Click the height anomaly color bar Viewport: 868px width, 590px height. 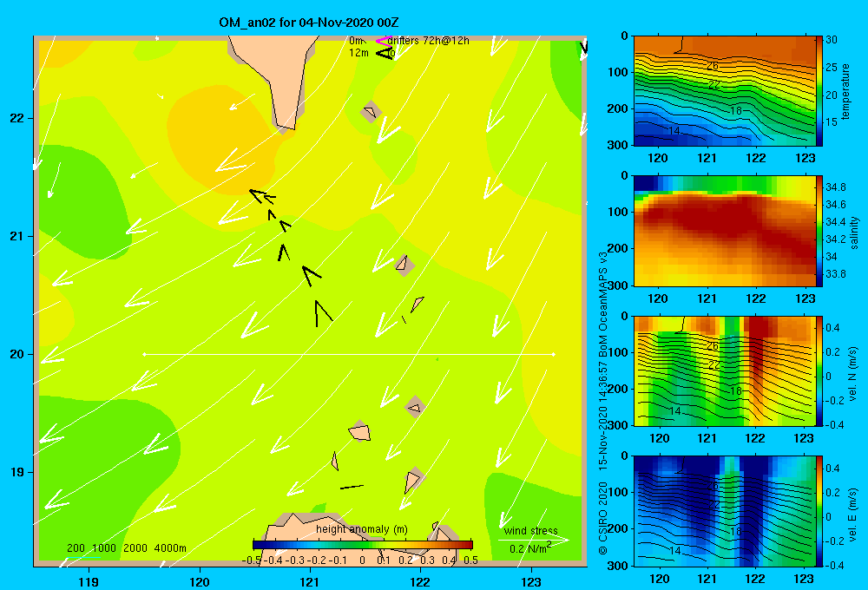363,545
